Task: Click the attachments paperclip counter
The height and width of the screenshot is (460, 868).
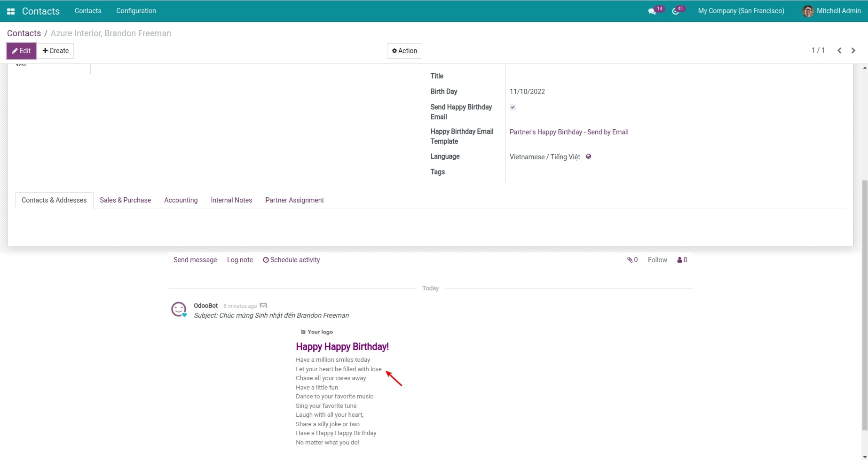Action: [x=632, y=260]
